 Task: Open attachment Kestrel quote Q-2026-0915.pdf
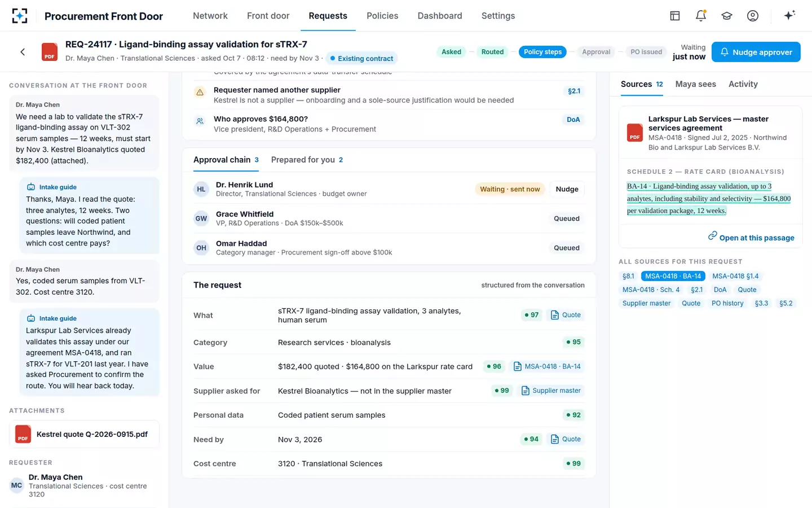pyautogui.click(x=84, y=434)
